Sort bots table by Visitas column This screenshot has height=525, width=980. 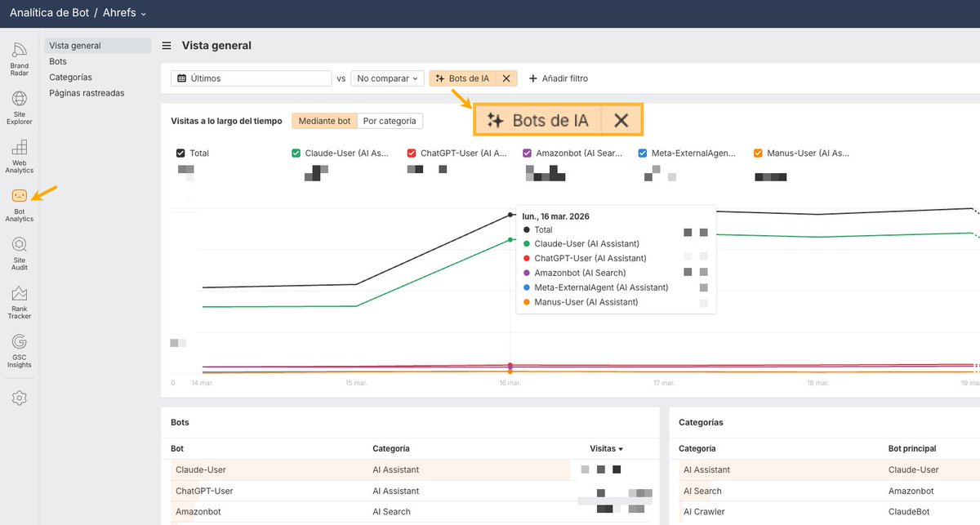(x=607, y=449)
